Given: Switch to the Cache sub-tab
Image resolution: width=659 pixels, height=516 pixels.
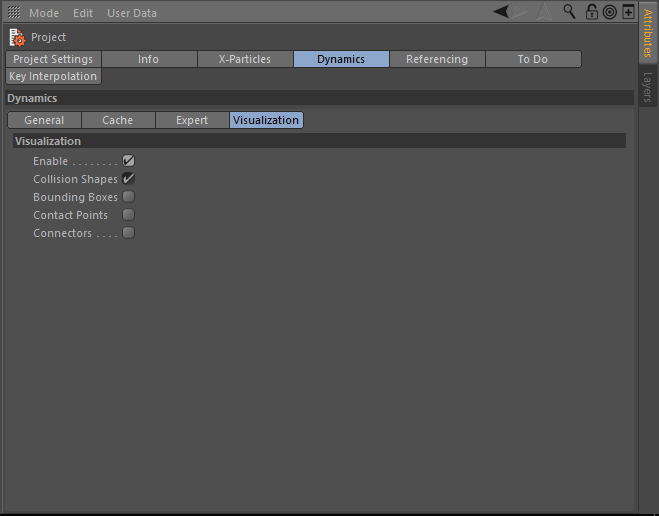Looking at the screenshot, I should 118,120.
